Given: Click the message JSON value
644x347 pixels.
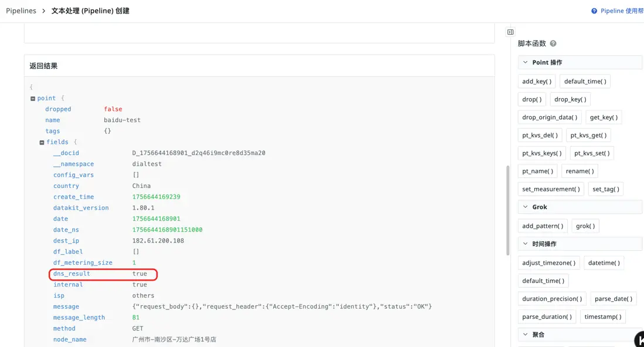Looking at the screenshot, I should (282, 306).
